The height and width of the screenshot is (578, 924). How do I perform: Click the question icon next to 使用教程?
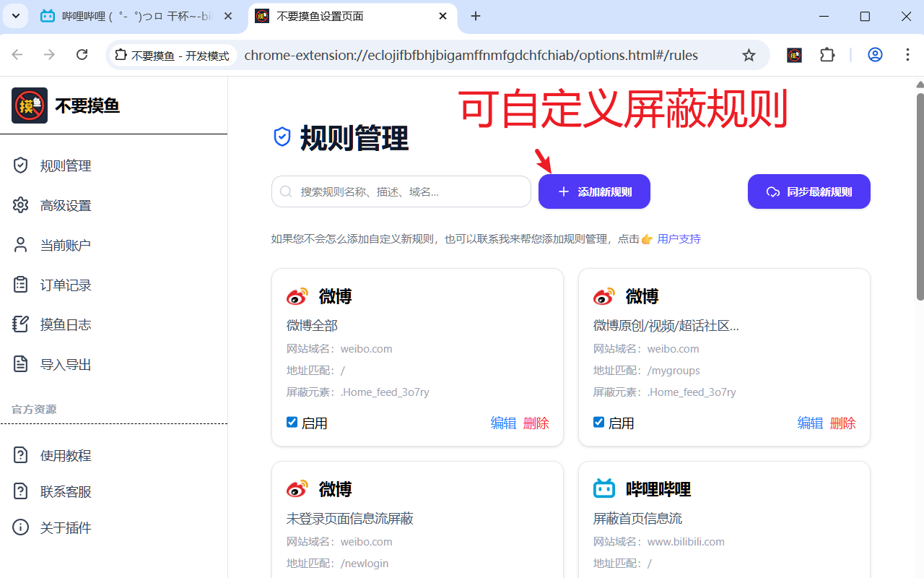21,455
